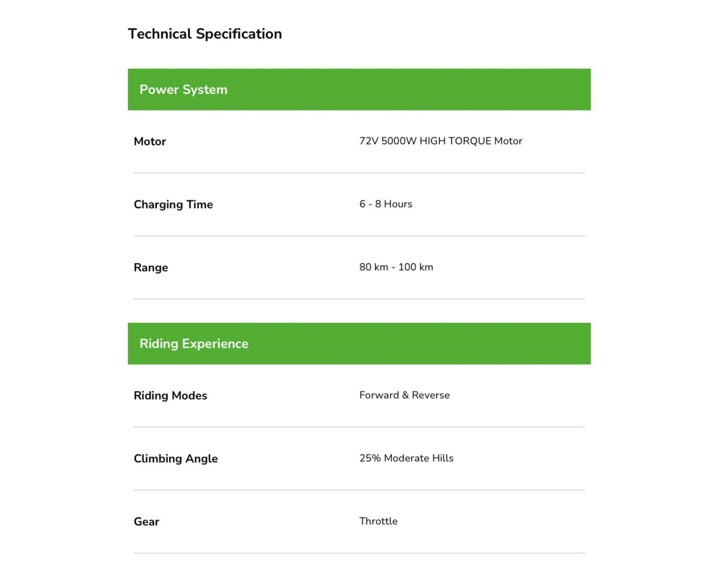Click the word Specification in the title
728x582 pixels.
click(x=239, y=34)
